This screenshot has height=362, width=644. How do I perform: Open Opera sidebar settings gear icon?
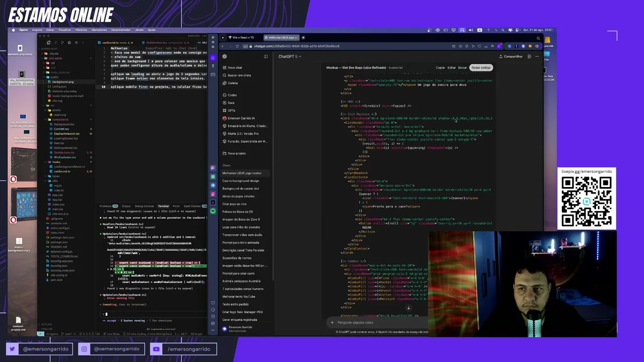click(213, 323)
